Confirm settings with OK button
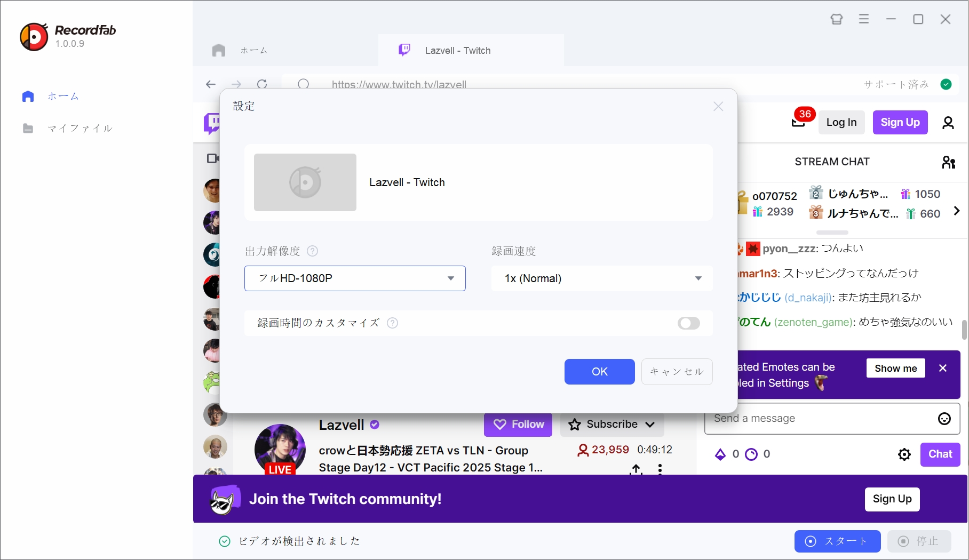Viewport: 969px width, 560px height. [600, 372]
